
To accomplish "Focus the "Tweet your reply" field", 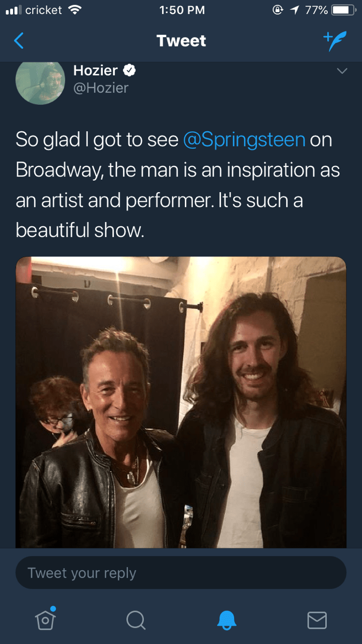I will click(x=181, y=573).
